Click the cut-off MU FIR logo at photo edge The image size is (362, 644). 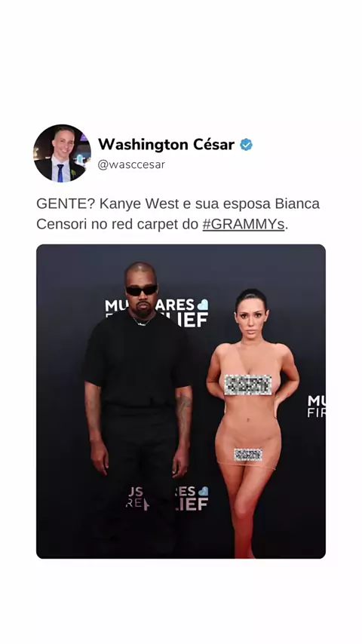pos(317,406)
